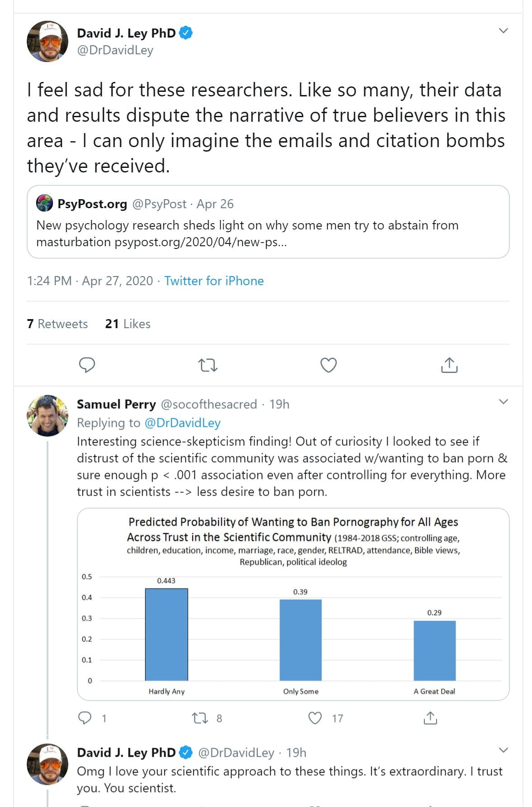Expand Samuel Perry tweet's chevron menu
The height and width of the screenshot is (807, 532).
(x=503, y=402)
